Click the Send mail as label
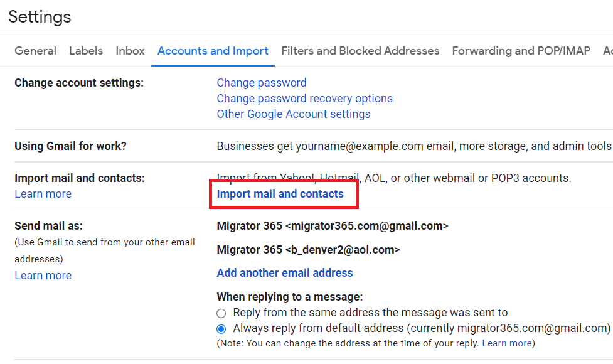Viewport: 613px width, 364px height. pos(48,226)
